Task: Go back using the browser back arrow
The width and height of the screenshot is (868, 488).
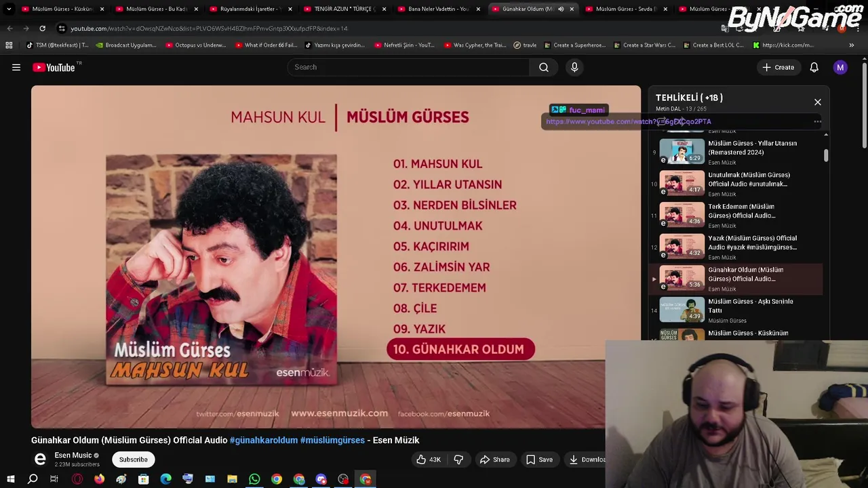Action: (9, 28)
